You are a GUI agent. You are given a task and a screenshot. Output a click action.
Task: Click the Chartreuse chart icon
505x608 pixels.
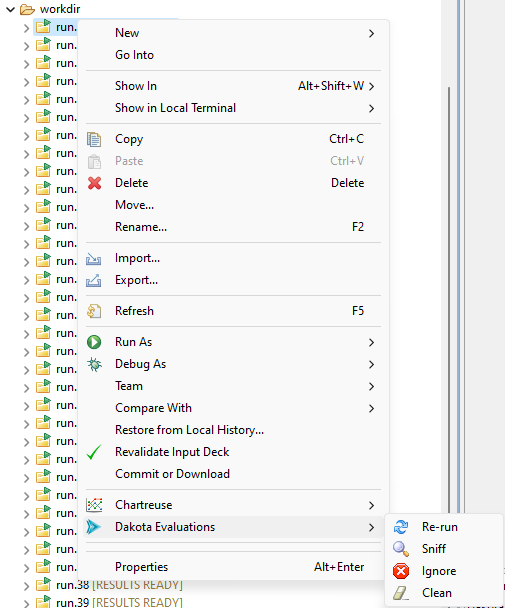tap(94, 505)
